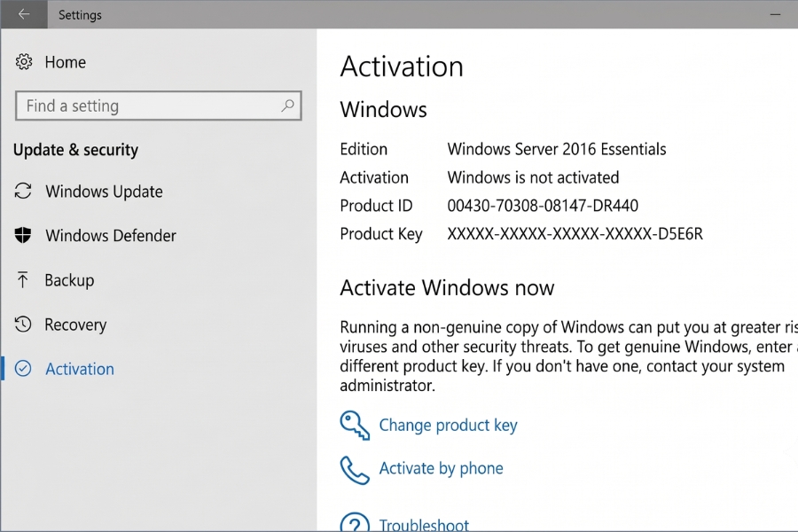Click the 'Settings' title text
The width and height of the screenshot is (798, 532).
point(80,15)
